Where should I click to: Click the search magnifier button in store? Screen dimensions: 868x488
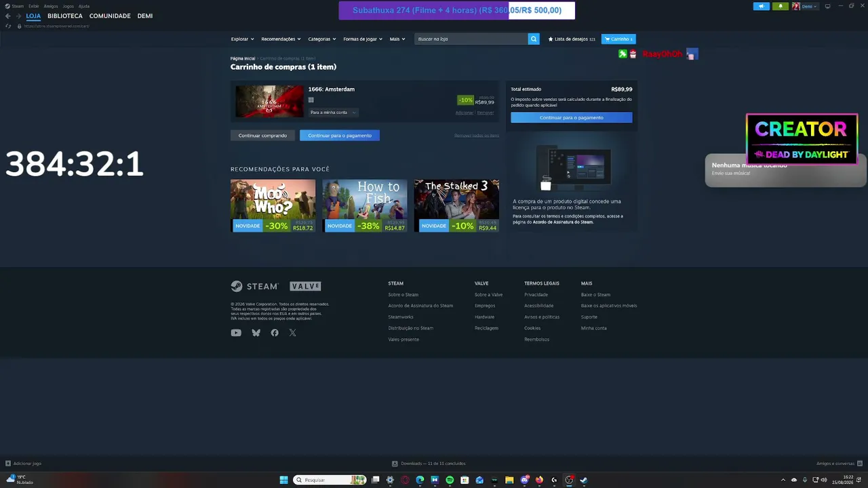(534, 39)
